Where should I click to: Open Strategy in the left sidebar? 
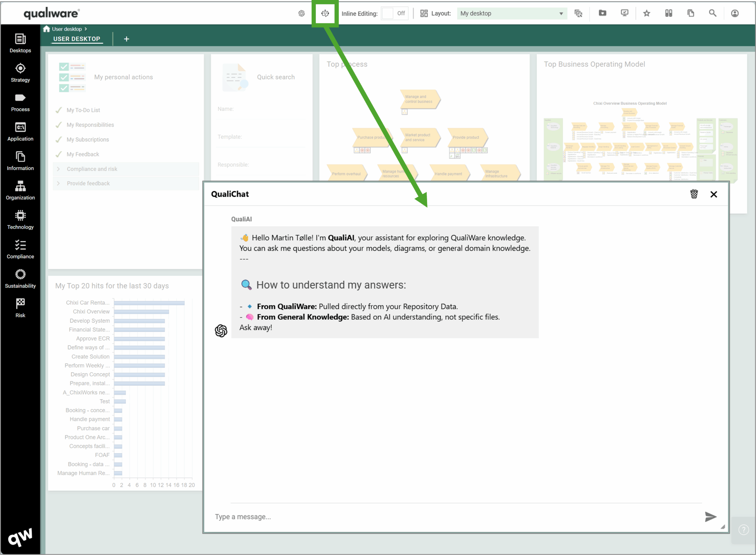point(20,73)
